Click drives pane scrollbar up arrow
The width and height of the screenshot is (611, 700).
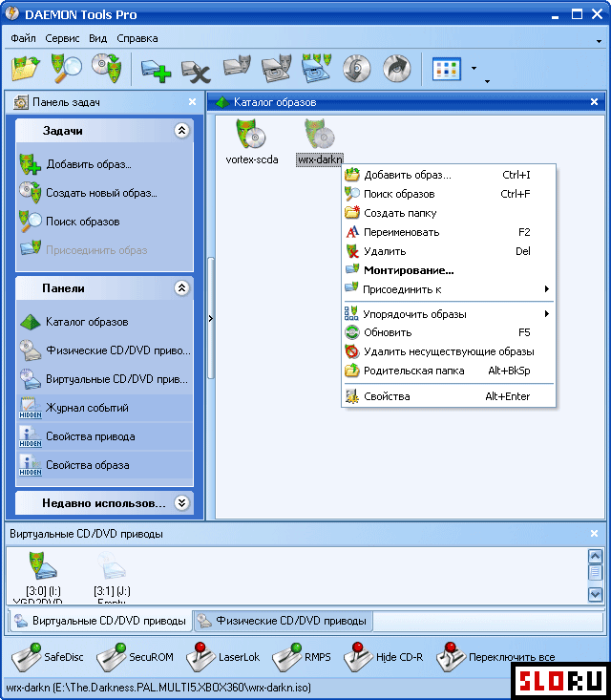[596, 556]
